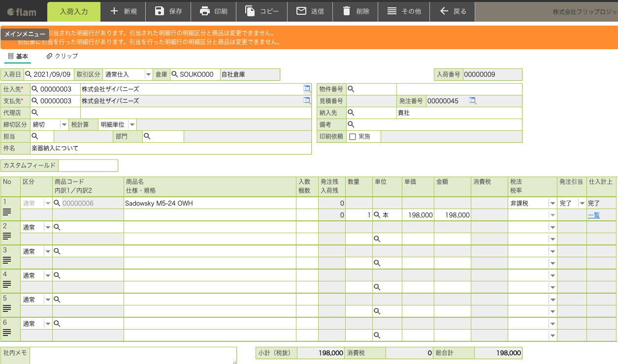Click row 1 単価 cell 198,000

point(418,215)
